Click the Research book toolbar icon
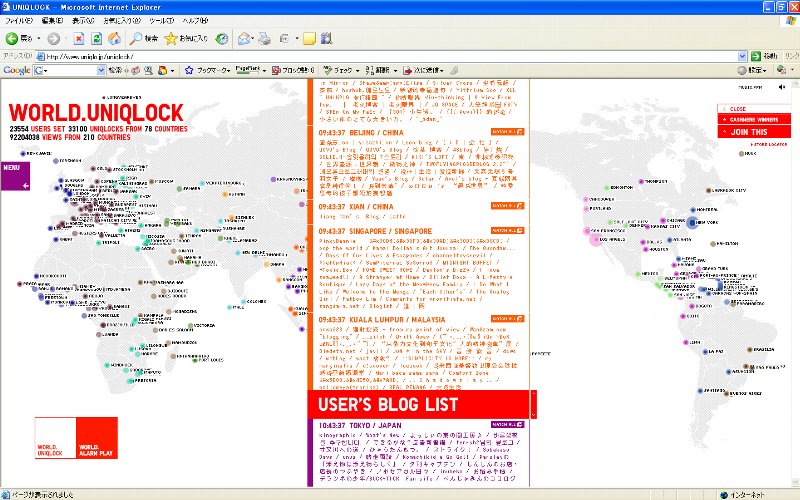The height and width of the screenshot is (500, 800). pyautogui.click(x=327, y=38)
